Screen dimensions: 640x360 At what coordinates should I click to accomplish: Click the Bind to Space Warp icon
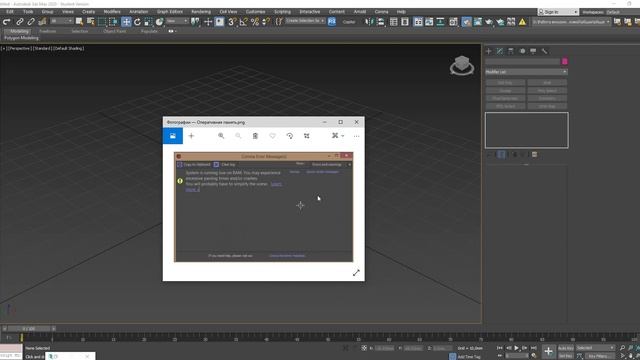click(42, 22)
